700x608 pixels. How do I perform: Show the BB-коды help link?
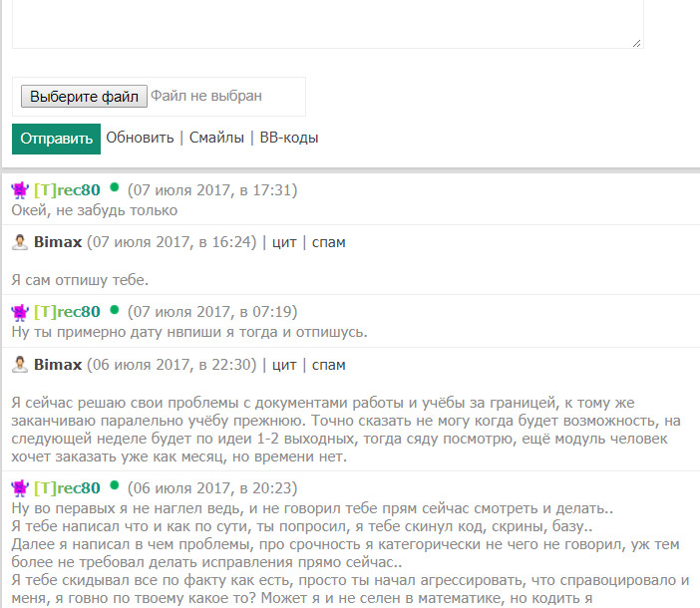point(289,138)
